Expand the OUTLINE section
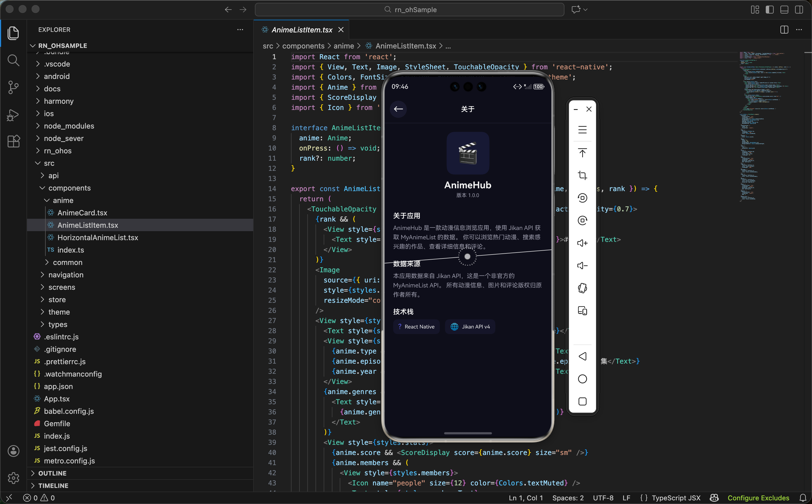Image resolution: width=812 pixels, height=504 pixels. [52, 473]
